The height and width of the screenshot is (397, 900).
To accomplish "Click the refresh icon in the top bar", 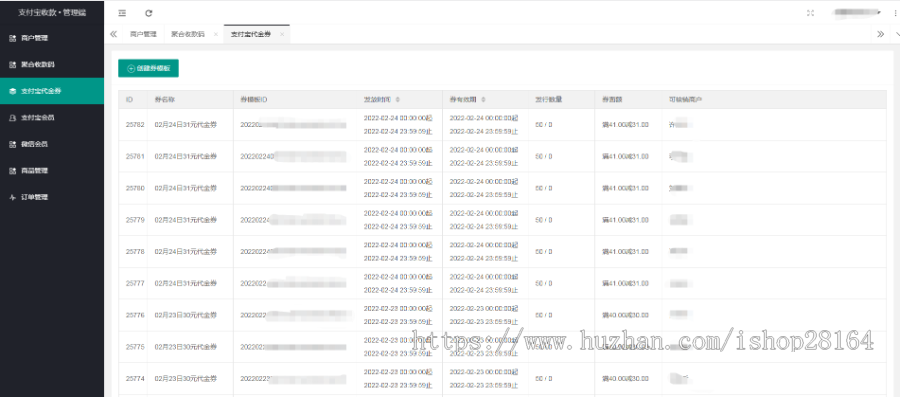I will click(149, 13).
